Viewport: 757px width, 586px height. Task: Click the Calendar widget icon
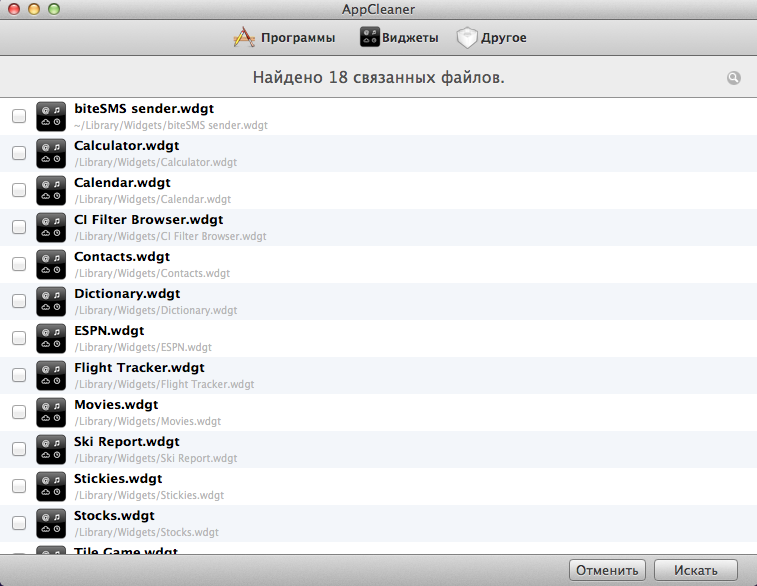(x=51, y=190)
